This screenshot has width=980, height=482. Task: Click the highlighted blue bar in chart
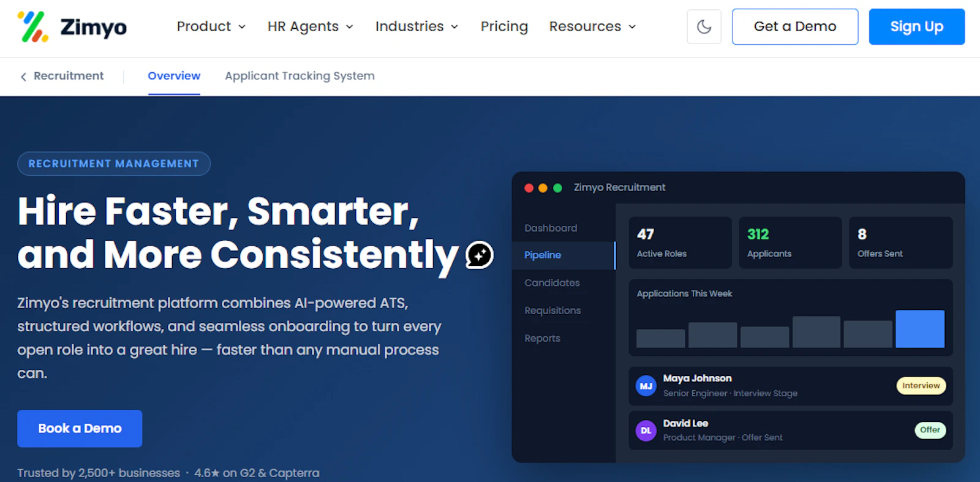click(920, 329)
